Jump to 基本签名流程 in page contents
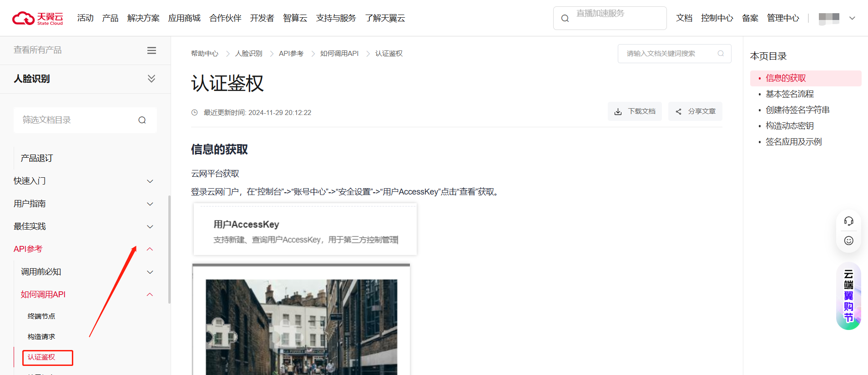The width and height of the screenshot is (868, 375). point(790,94)
